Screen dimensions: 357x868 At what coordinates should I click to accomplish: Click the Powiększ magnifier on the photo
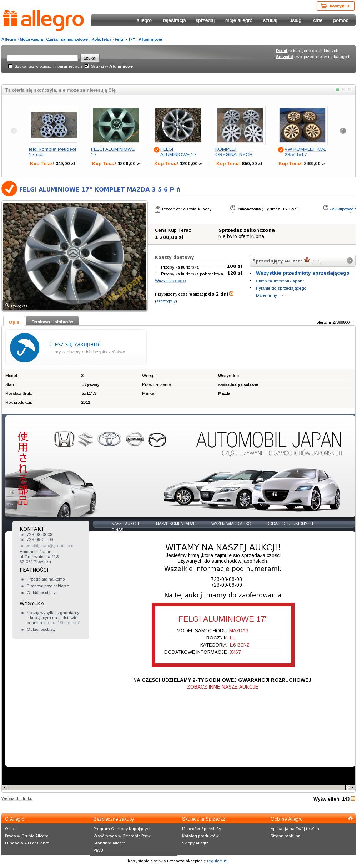pos(7,306)
